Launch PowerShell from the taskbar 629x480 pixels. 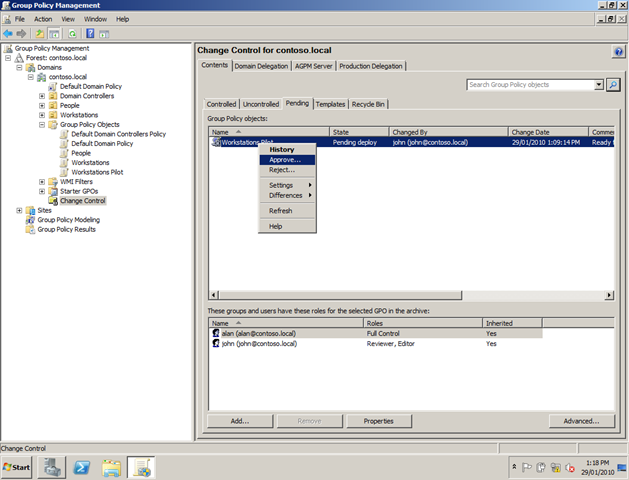tap(83, 466)
